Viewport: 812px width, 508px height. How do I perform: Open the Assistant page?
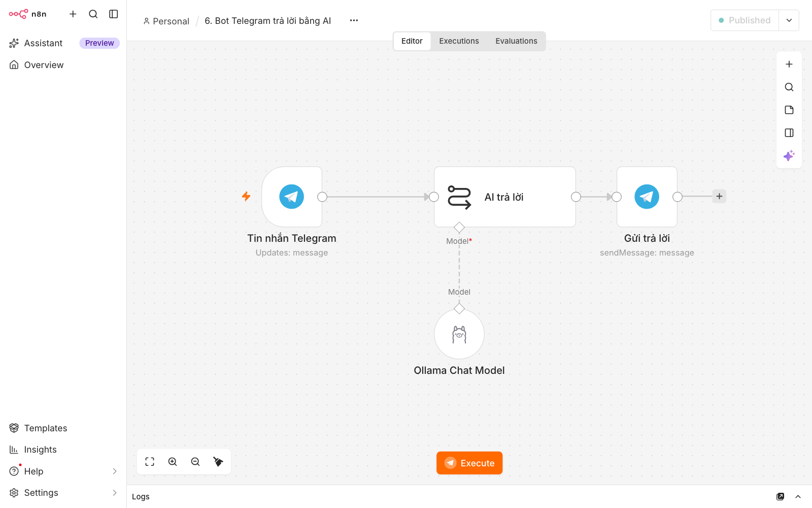(x=43, y=43)
